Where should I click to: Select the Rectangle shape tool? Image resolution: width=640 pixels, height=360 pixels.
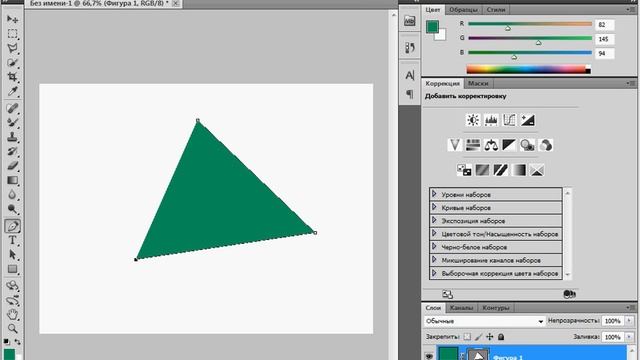coord(12,269)
